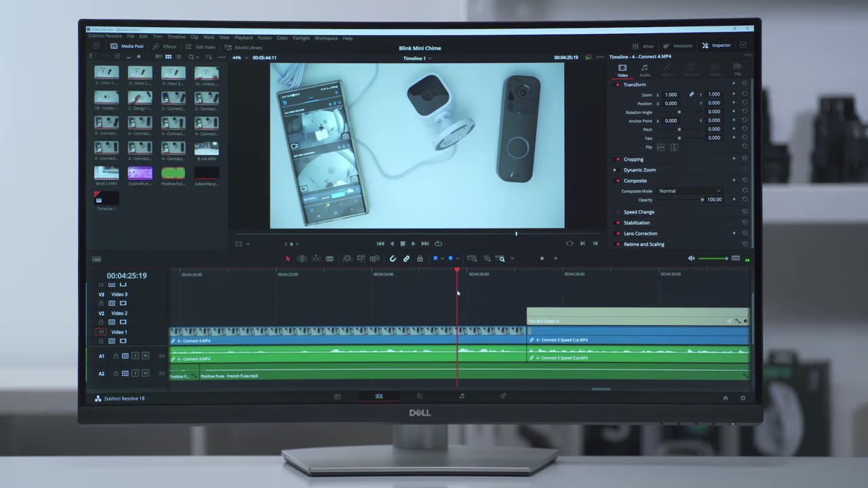Show the Mixer panel
This screenshot has width=868, height=488.
pyautogui.click(x=644, y=45)
